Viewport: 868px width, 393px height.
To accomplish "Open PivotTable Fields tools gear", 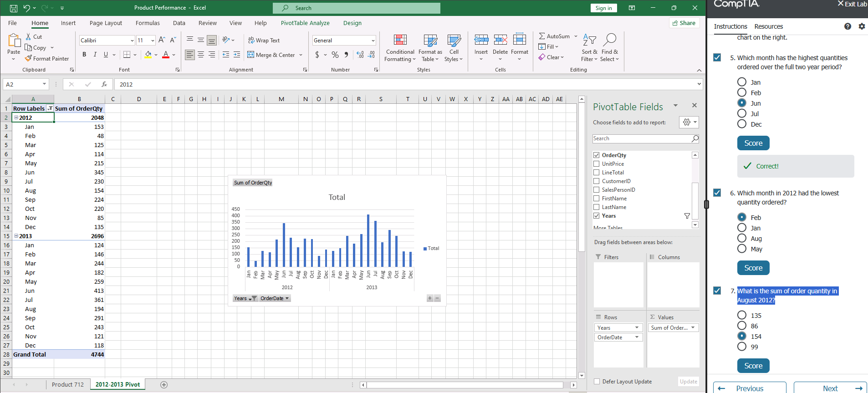I will tap(689, 122).
